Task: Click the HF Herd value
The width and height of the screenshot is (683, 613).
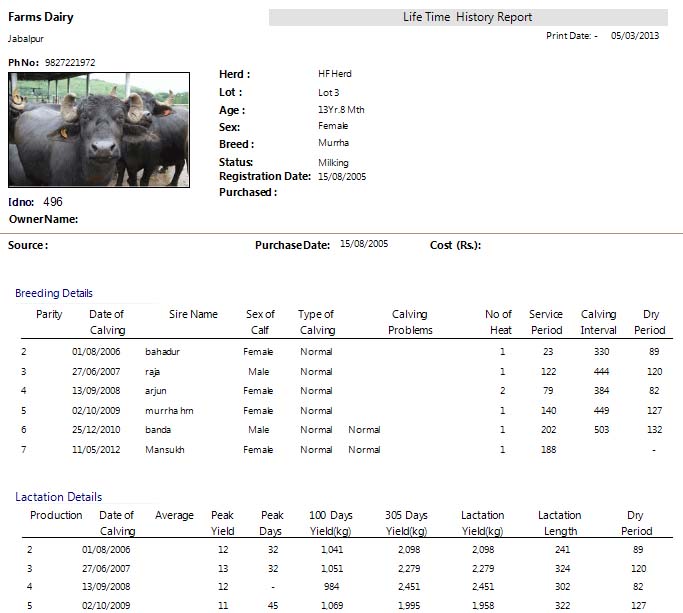Action: pos(334,74)
